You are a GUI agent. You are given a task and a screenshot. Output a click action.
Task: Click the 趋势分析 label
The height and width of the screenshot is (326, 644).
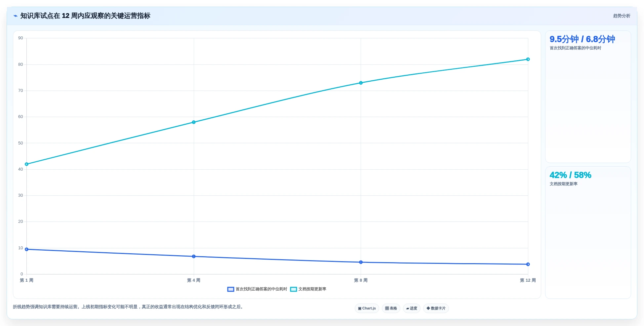[x=622, y=16]
